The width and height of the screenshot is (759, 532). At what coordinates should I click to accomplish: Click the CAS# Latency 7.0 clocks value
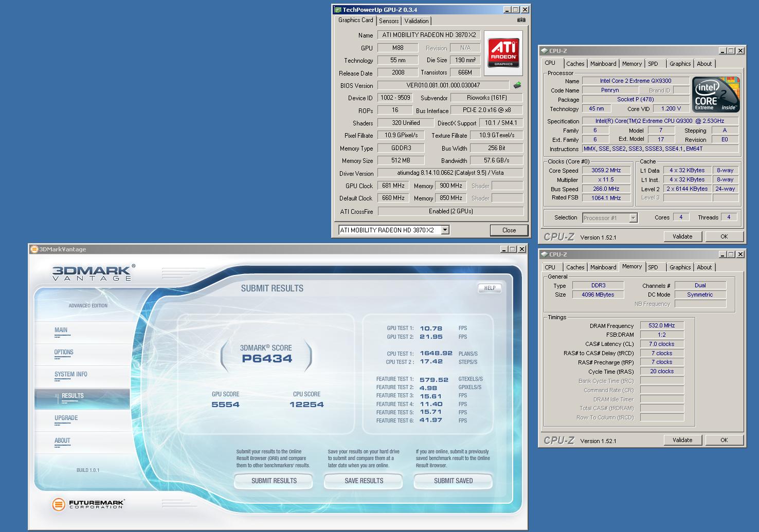click(662, 344)
